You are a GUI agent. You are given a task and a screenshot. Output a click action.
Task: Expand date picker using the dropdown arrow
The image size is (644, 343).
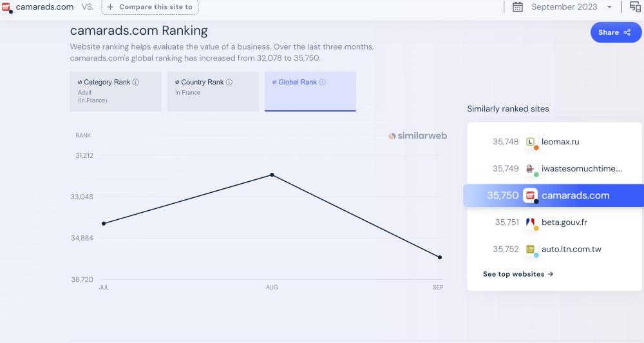610,7
